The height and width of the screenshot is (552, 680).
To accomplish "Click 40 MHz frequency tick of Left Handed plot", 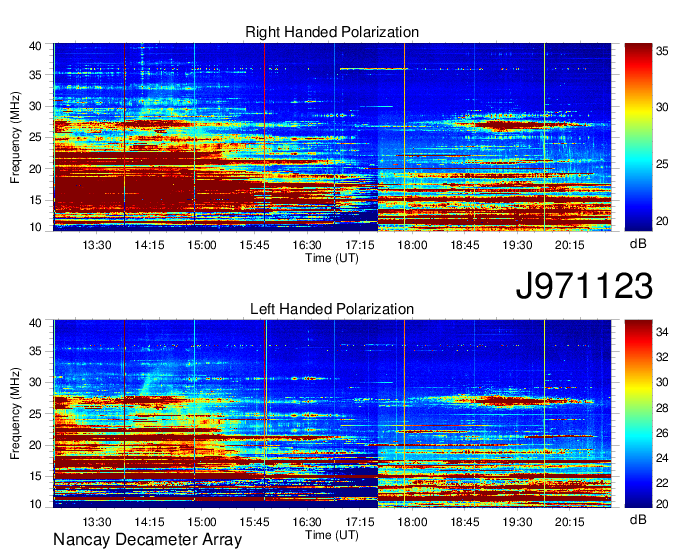I will 35,323.
